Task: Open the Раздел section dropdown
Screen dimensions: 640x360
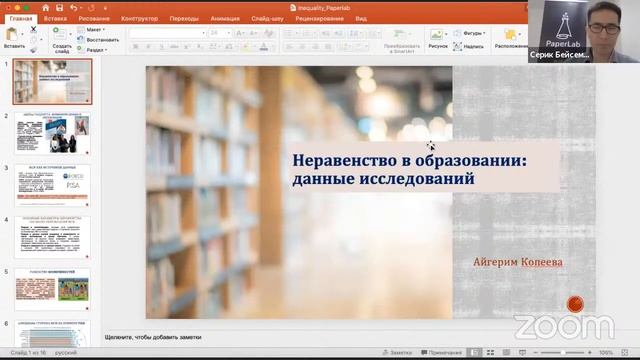Action: 93,50
